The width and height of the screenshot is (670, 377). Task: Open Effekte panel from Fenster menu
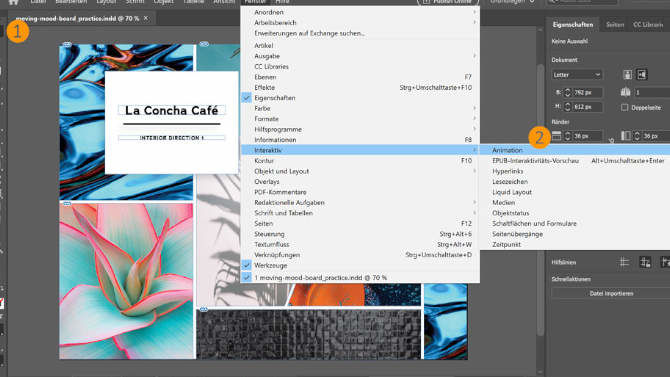[360, 88]
